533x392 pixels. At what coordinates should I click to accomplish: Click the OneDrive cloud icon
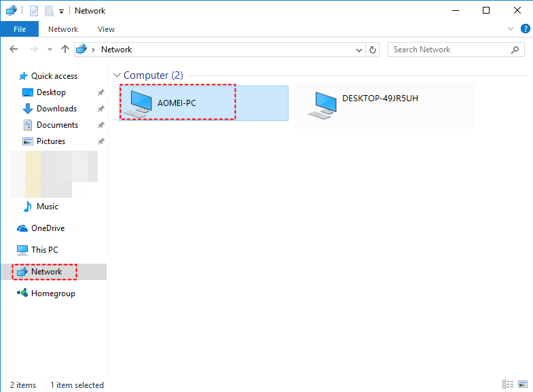22,228
